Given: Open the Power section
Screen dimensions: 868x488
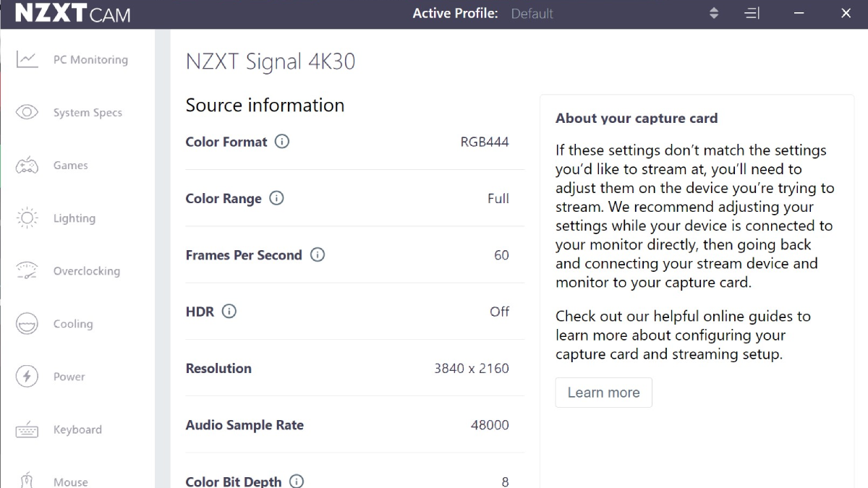Looking at the screenshot, I should pos(69,376).
